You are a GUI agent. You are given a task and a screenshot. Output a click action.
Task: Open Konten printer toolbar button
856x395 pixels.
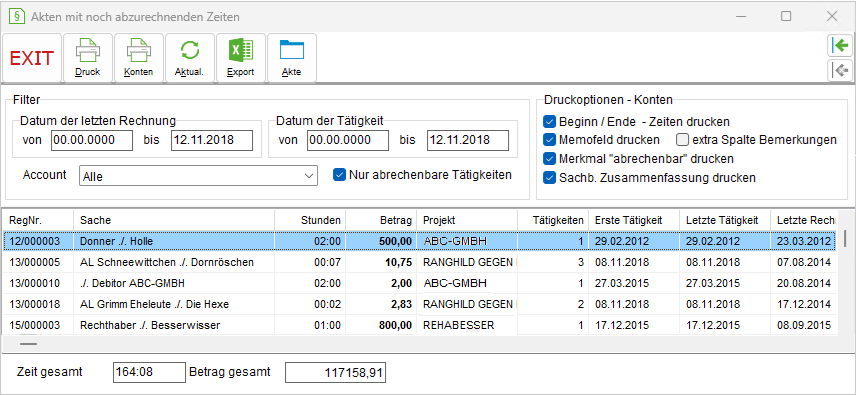(139, 58)
